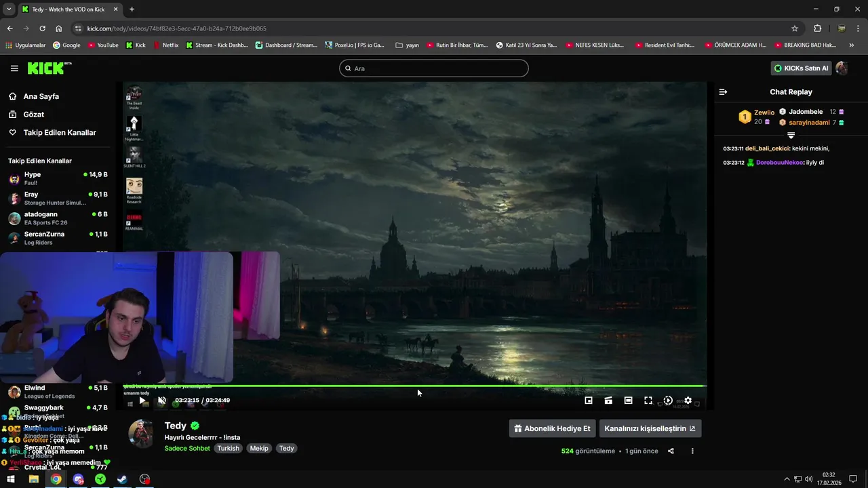Click Jadombele in the gift leaderboard
The width and height of the screenshot is (868, 488).
click(806, 112)
